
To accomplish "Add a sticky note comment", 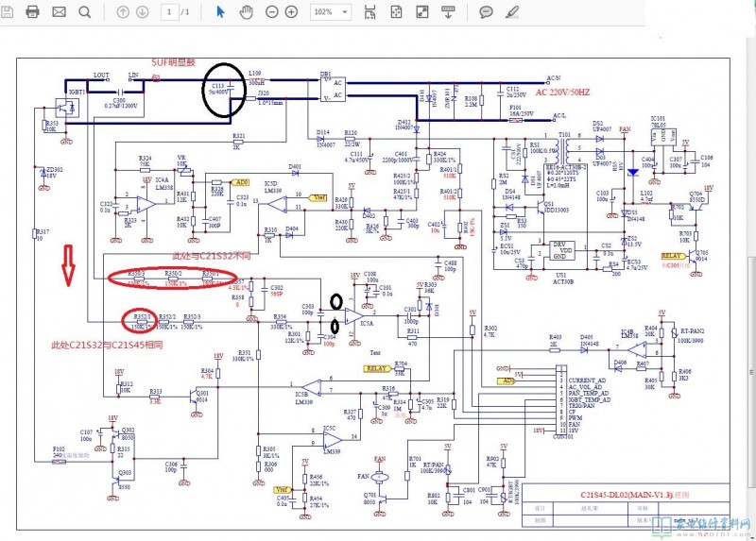I will pyautogui.click(x=486, y=11).
